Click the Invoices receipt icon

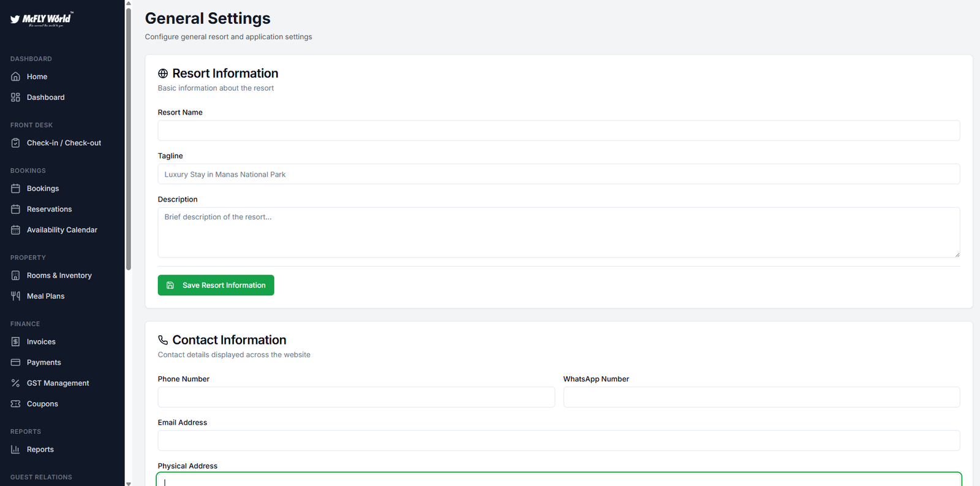tap(15, 341)
